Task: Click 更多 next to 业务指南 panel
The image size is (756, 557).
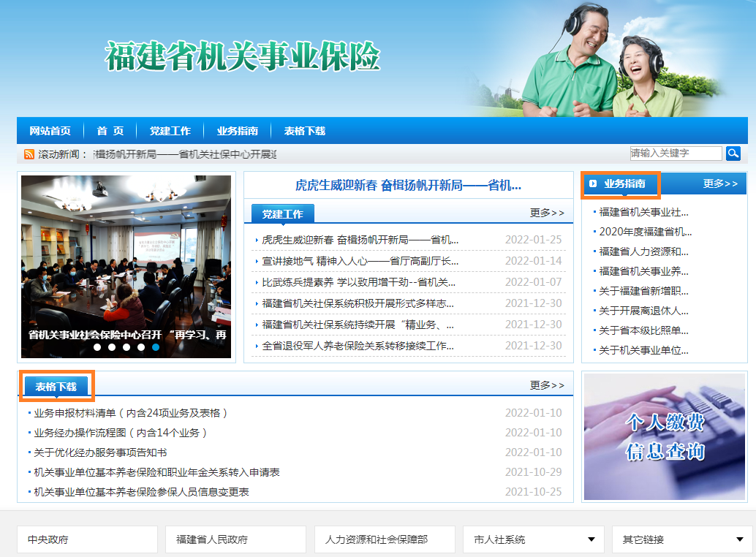Action: pyautogui.click(x=720, y=184)
